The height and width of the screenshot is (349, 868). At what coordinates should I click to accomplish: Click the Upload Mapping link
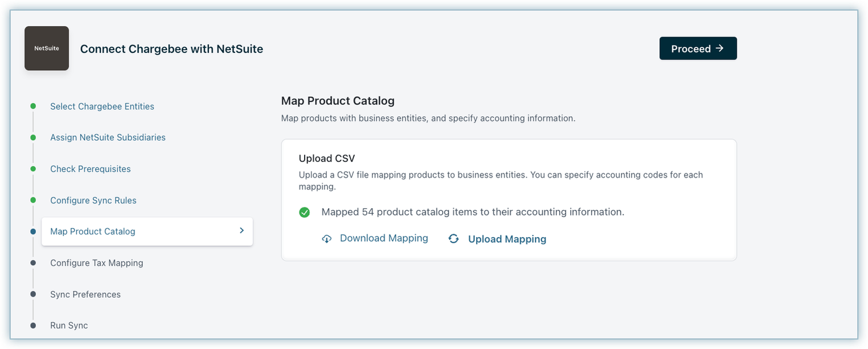pyautogui.click(x=507, y=239)
